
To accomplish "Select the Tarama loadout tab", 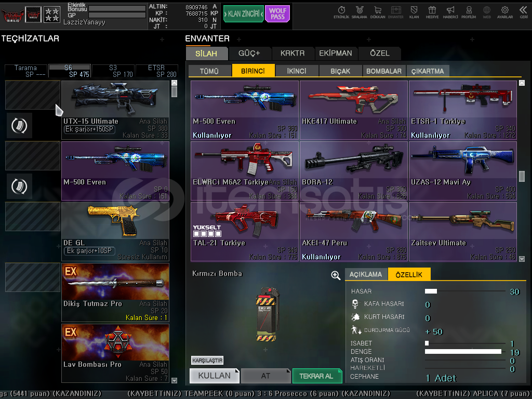I will pyautogui.click(x=26, y=71).
